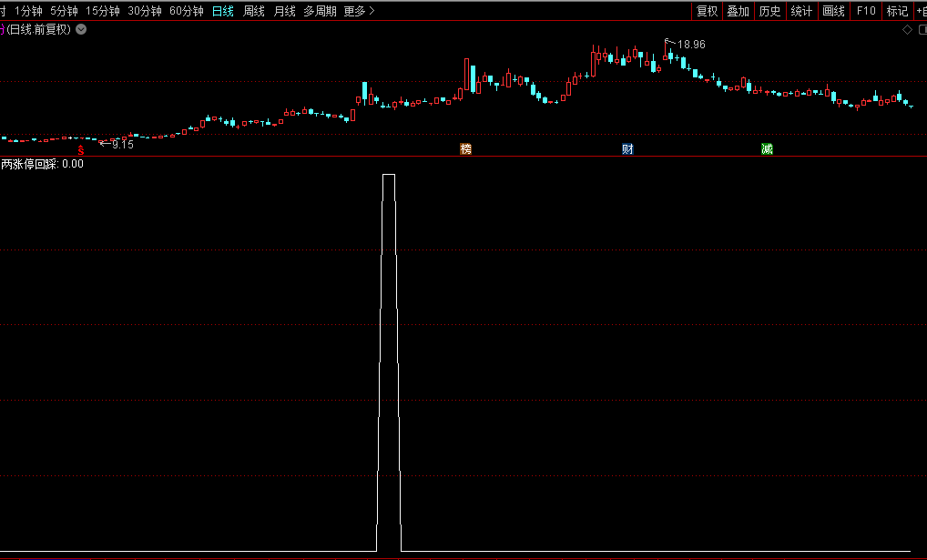Switch to the 周线 weekly chart
The image size is (927, 560).
coord(254,11)
